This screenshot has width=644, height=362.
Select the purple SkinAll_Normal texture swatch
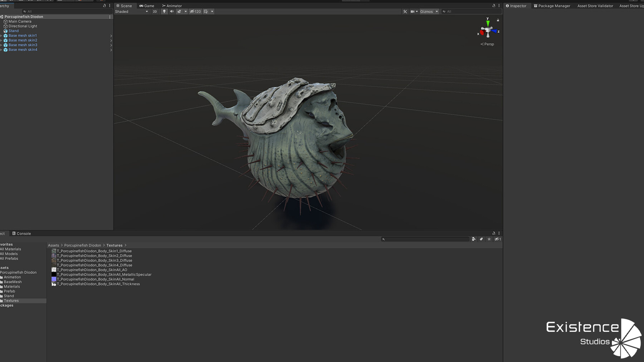pos(54,279)
